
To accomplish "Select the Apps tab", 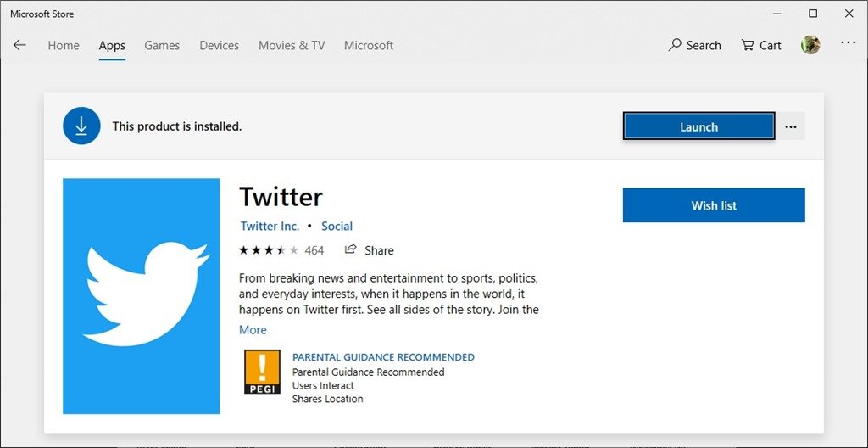I will click(113, 46).
